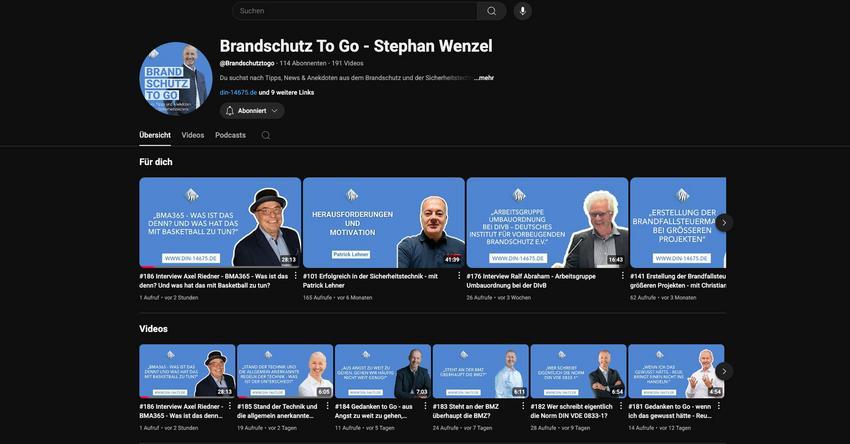This screenshot has width=850, height=444.
Task: Click in the Suchen search field
Action: tap(355, 11)
